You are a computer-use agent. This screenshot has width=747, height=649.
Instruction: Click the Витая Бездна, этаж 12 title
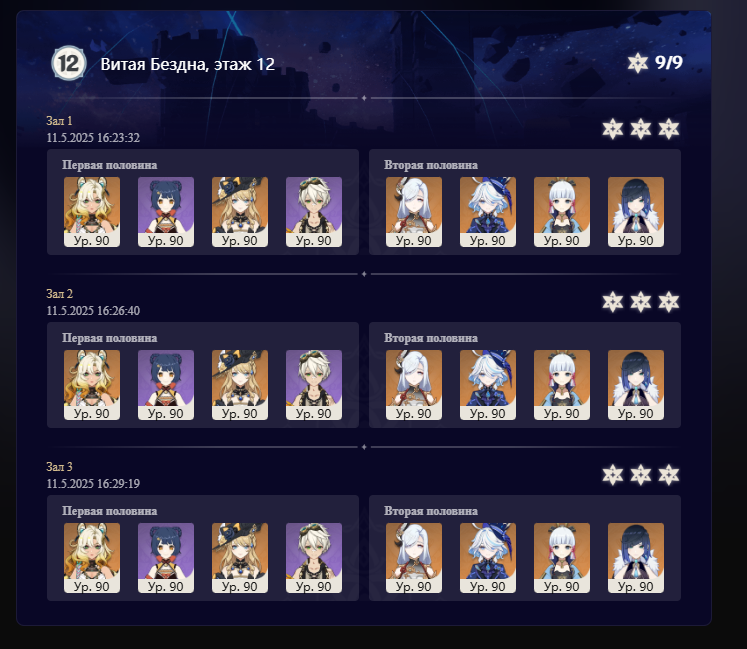tap(188, 64)
